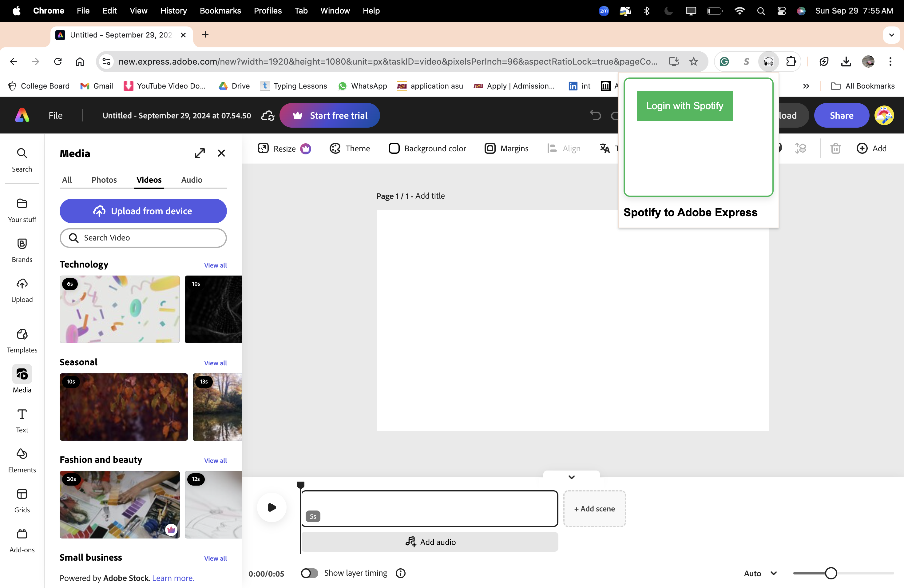Image resolution: width=904 pixels, height=588 pixels.
Task: Click the Search Video input field
Action: pyautogui.click(x=143, y=238)
